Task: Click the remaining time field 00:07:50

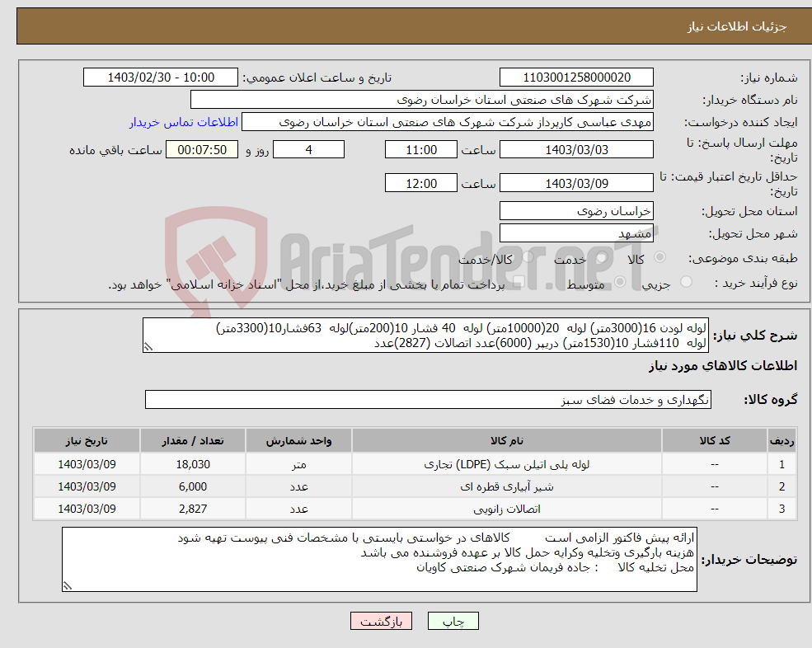Action: pyautogui.click(x=202, y=150)
